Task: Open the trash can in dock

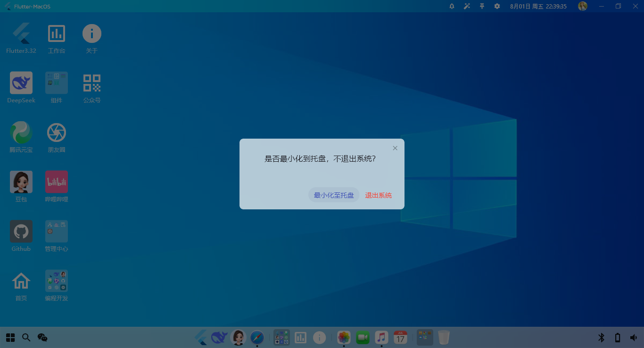Action: 444,337
